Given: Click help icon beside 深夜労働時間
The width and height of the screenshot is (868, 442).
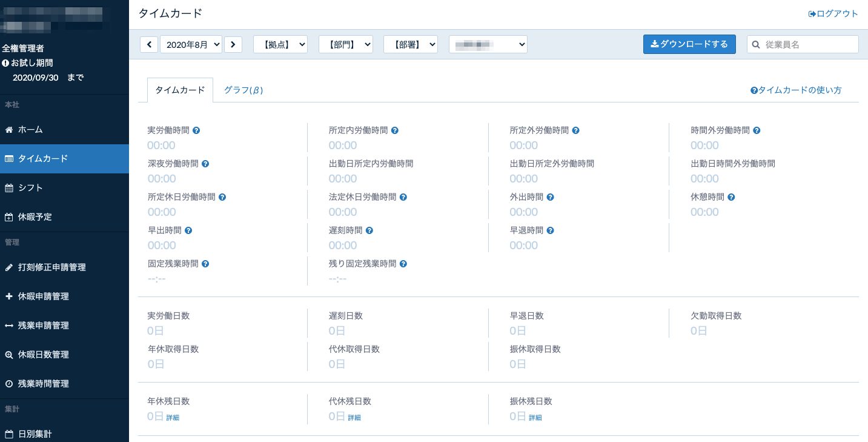Looking at the screenshot, I should click(205, 164).
